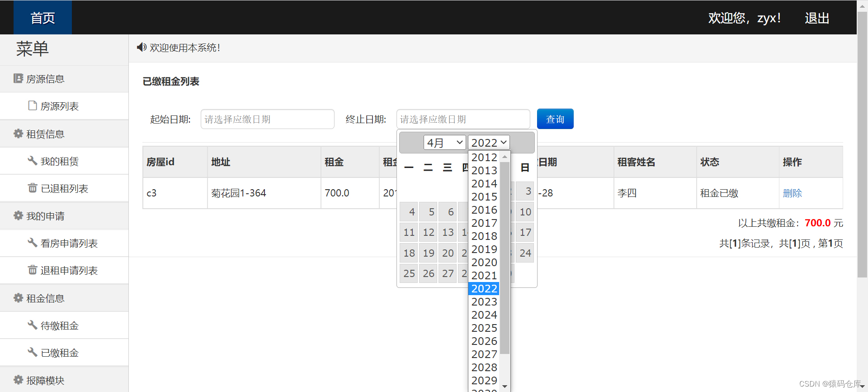The width and height of the screenshot is (868, 392).
Task: Click the gear icon next to 我的申请
Action: pyautogui.click(x=18, y=215)
